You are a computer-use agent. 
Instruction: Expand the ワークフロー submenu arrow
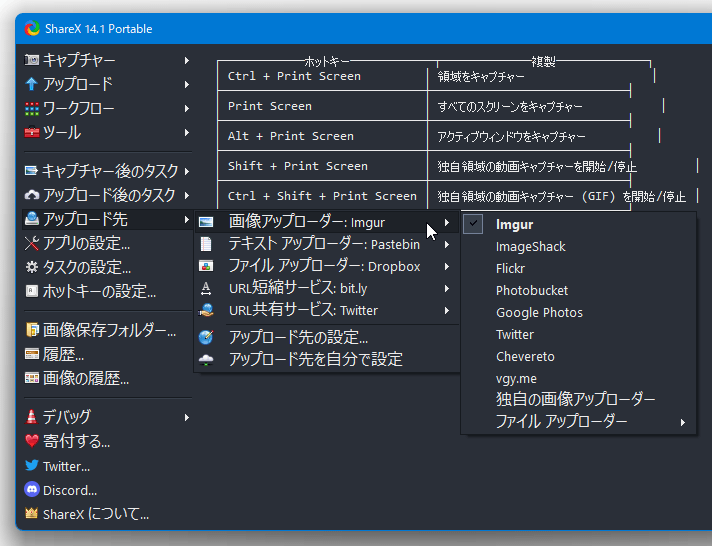pos(187,109)
